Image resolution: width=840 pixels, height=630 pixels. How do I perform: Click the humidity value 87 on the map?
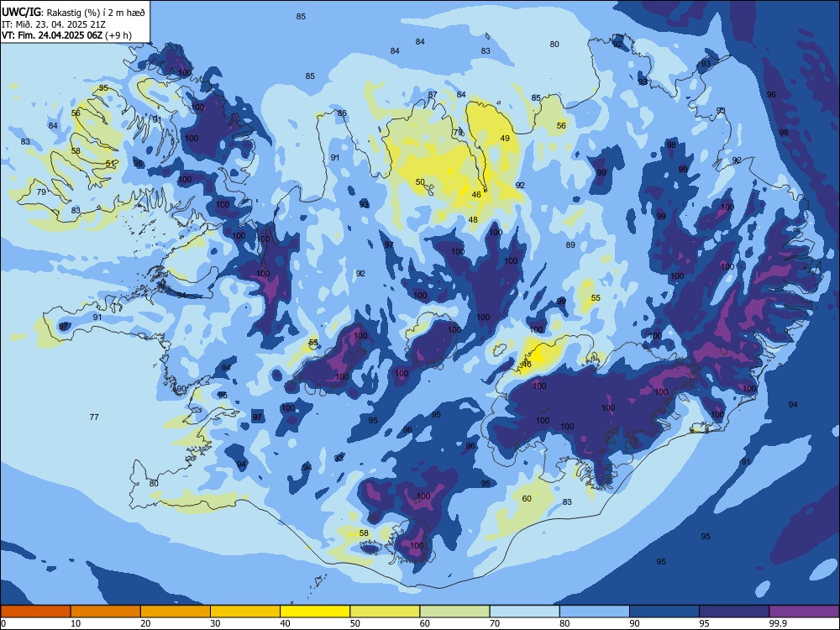(x=433, y=95)
